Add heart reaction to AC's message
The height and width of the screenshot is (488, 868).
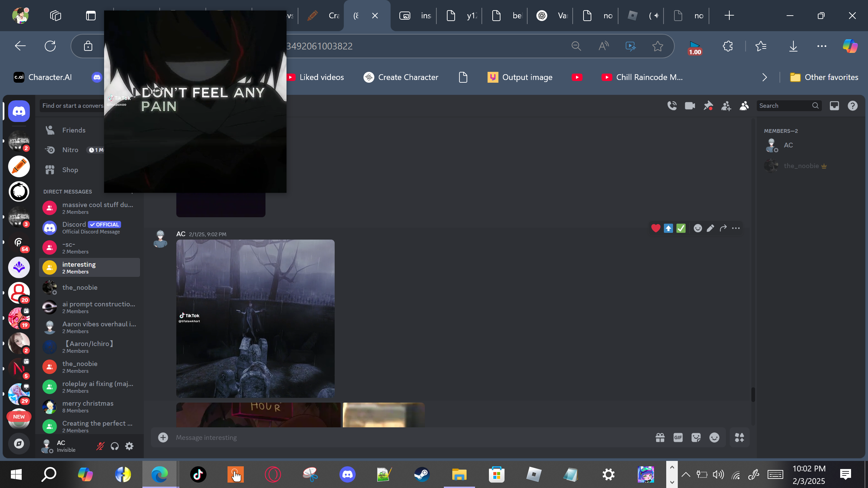(x=656, y=228)
